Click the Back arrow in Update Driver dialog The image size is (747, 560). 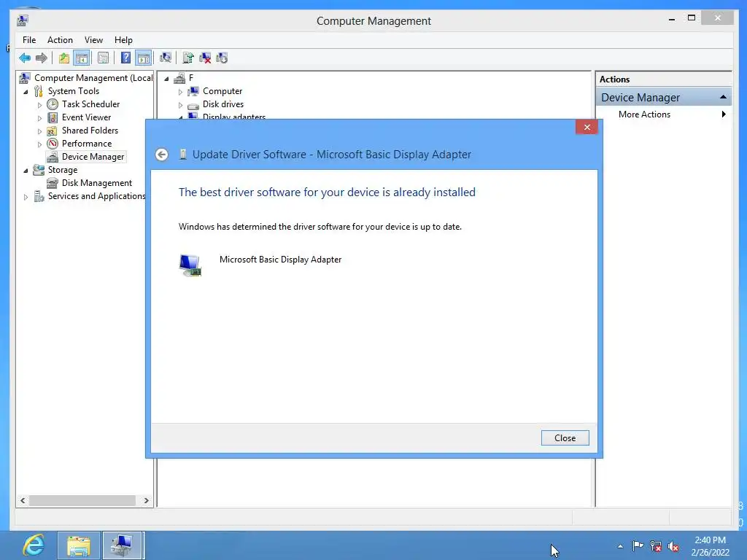pos(162,155)
